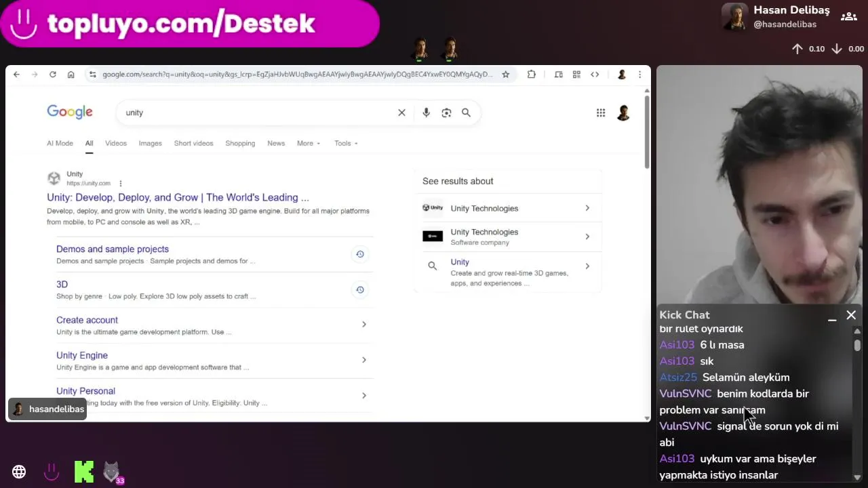868x488 pixels.
Task: Open options dots beside unity.com result
Action: (121, 184)
